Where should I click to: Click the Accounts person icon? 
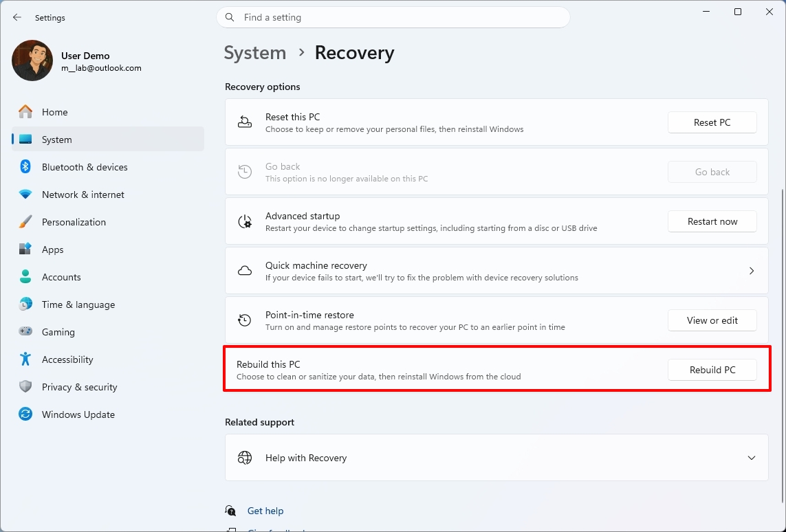[25, 276]
